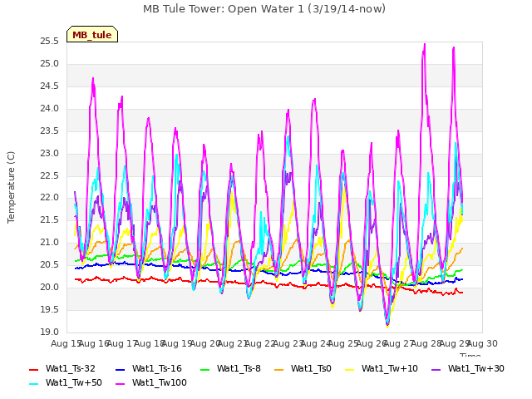
Task: Click the 23.0 y-axis tick label
Action: click(x=50, y=153)
